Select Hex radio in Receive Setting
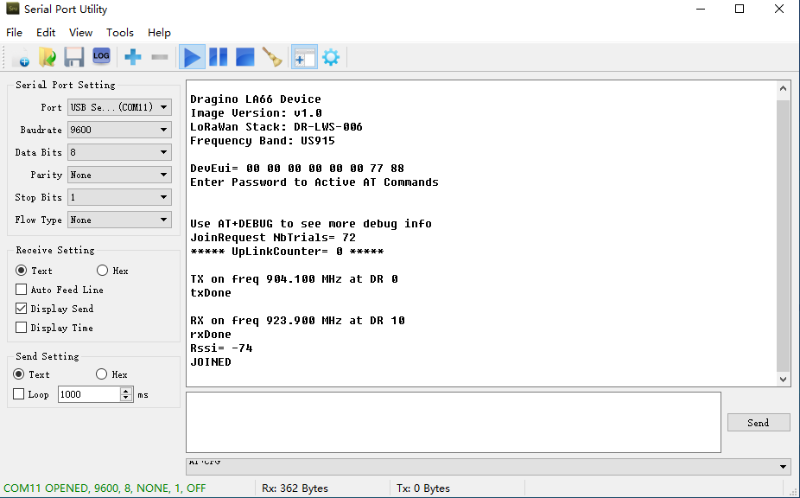 [102, 270]
